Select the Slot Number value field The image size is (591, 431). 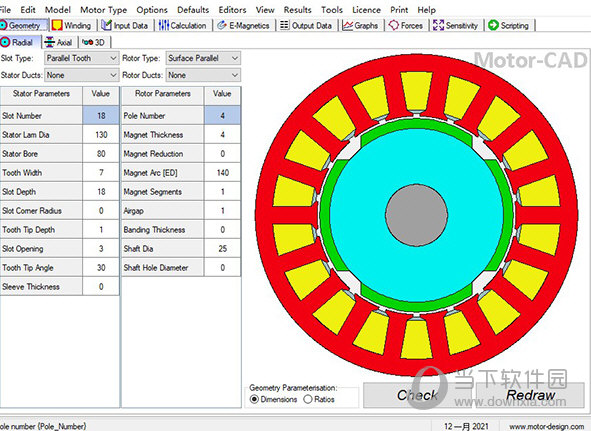tap(101, 115)
